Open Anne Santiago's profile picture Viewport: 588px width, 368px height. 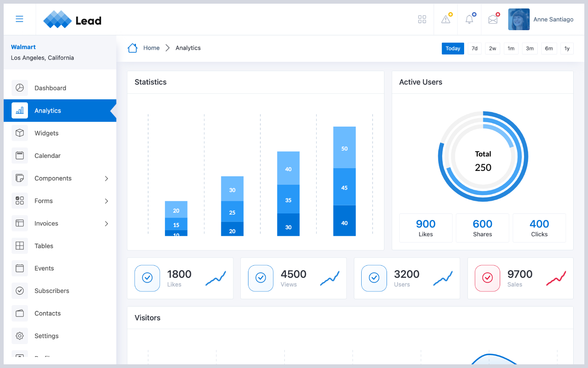(x=519, y=19)
